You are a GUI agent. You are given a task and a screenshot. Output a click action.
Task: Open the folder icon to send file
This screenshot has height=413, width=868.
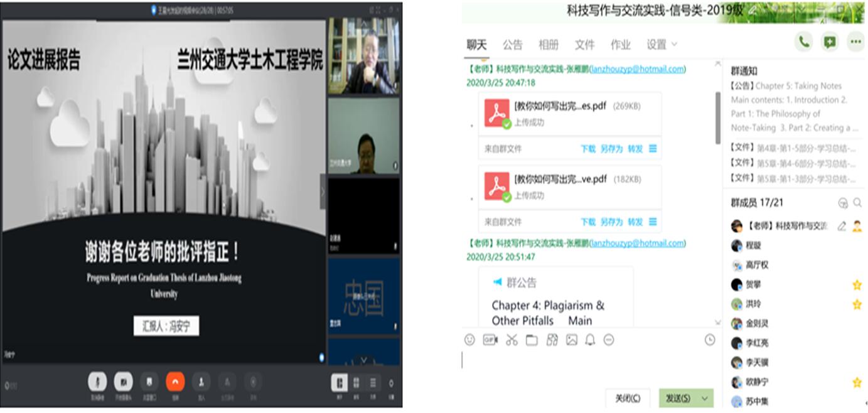tap(532, 340)
